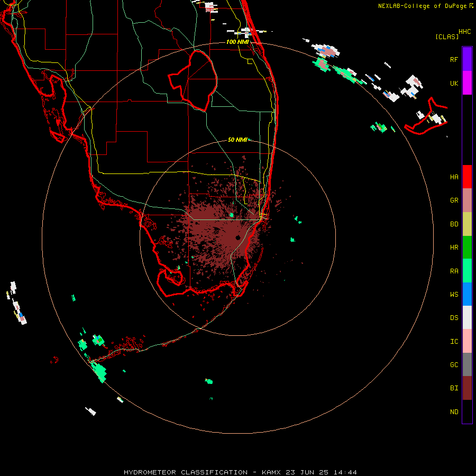This screenshot has height=476, width=476.
Task: Click the [CLAS] label above legend
Action: (x=447, y=36)
